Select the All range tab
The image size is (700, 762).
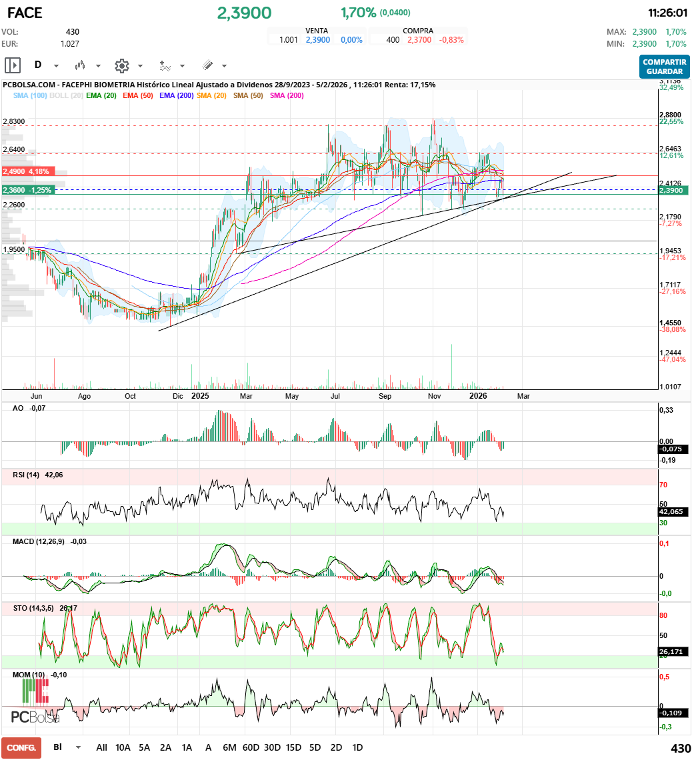[101, 747]
